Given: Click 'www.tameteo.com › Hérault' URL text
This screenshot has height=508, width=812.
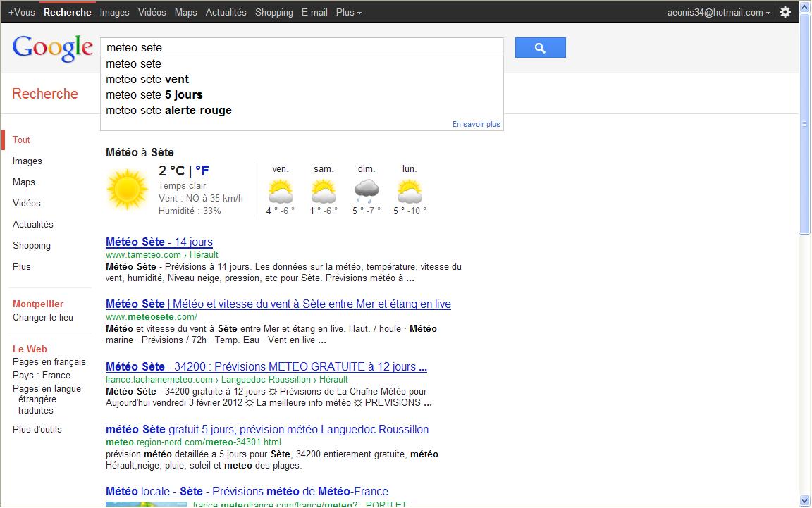Looking at the screenshot, I should (162, 255).
